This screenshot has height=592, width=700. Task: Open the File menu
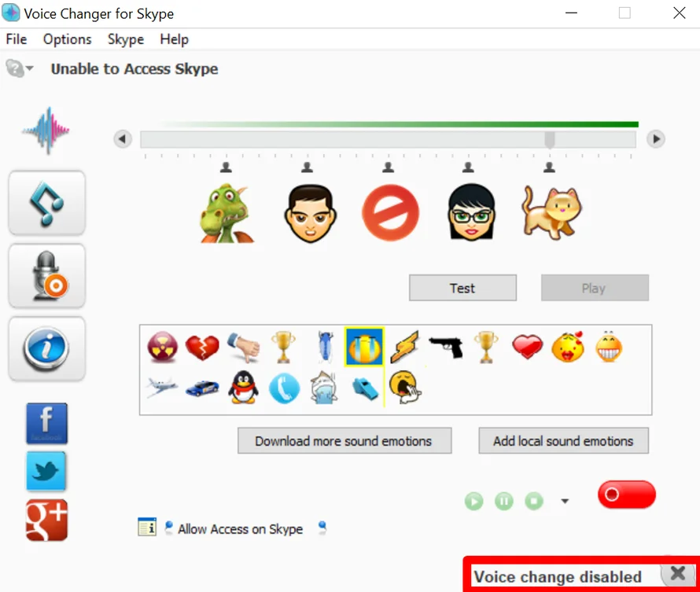click(16, 39)
